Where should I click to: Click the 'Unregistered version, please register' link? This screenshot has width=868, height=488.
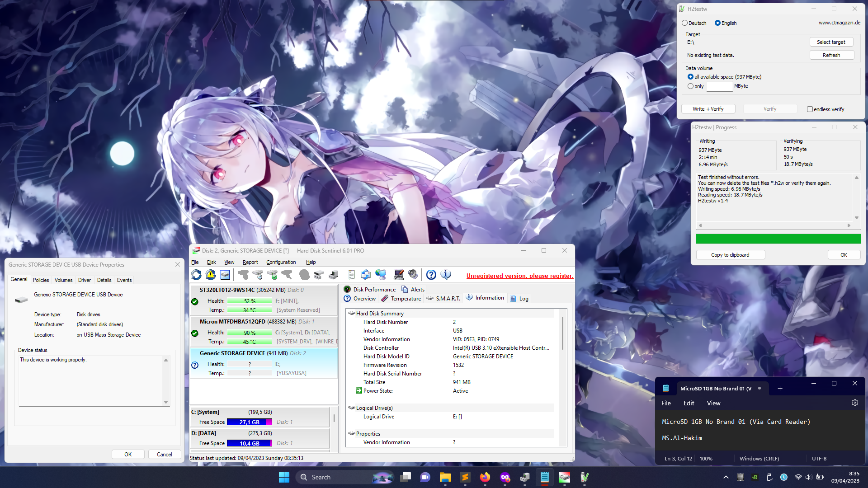[520, 276]
